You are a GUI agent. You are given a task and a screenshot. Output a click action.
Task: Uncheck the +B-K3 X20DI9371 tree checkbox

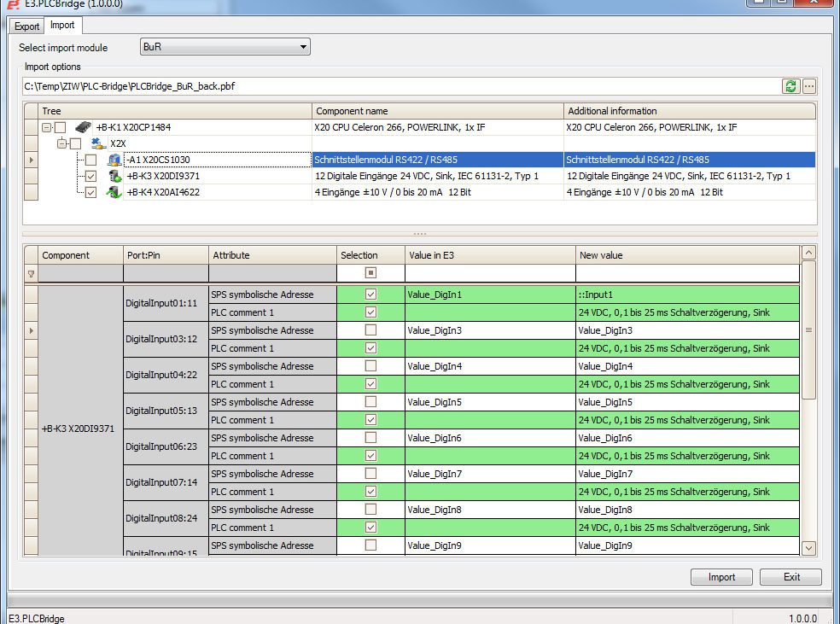(x=90, y=176)
